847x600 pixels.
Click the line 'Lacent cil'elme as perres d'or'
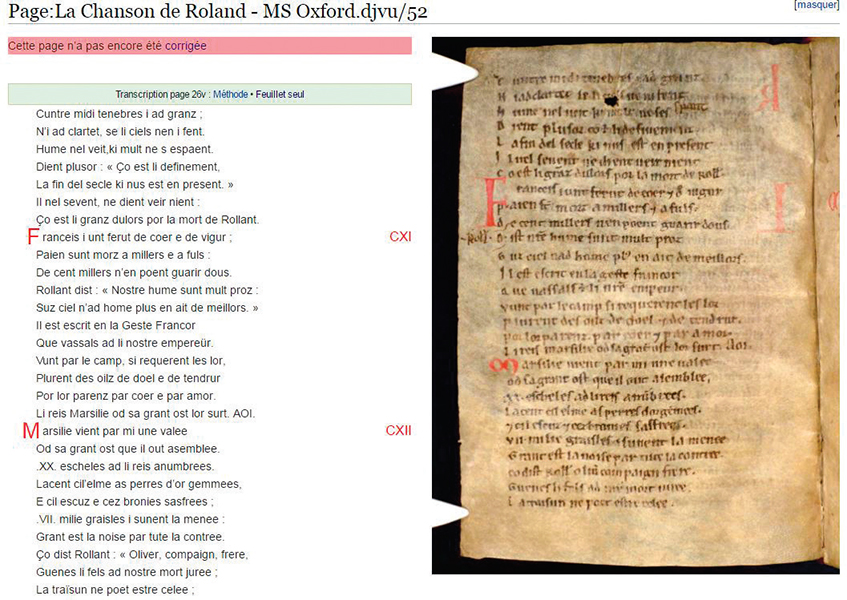(139, 484)
